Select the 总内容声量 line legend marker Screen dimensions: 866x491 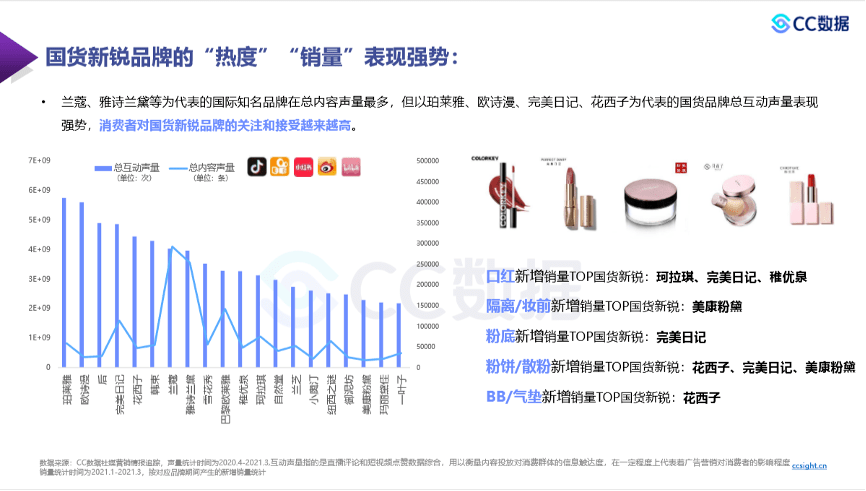(x=178, y=168)
